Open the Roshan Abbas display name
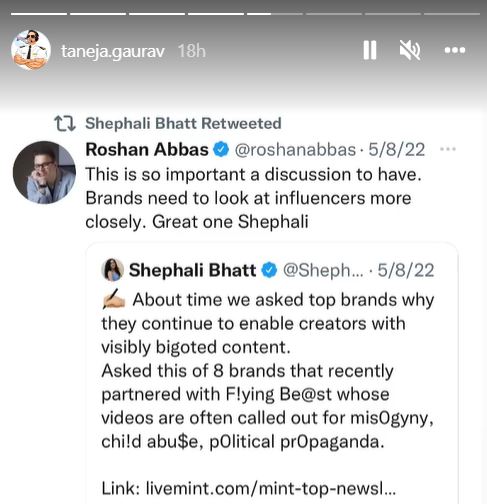This screenshot has width=487, height=504. coord(147,149)
